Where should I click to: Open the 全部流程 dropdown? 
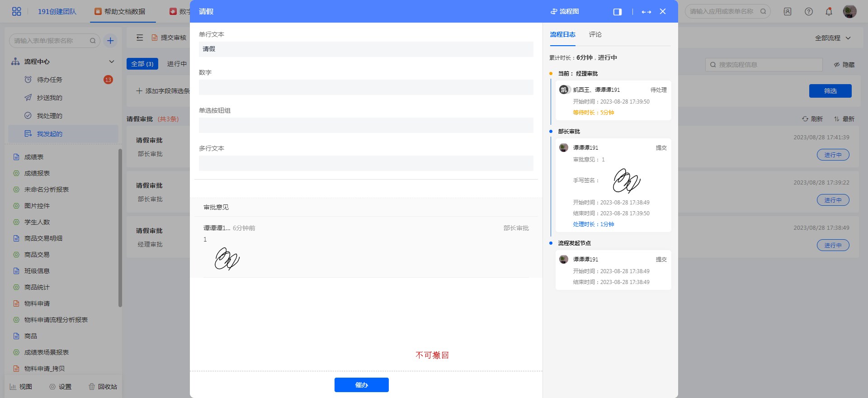(x=833, y=38)
